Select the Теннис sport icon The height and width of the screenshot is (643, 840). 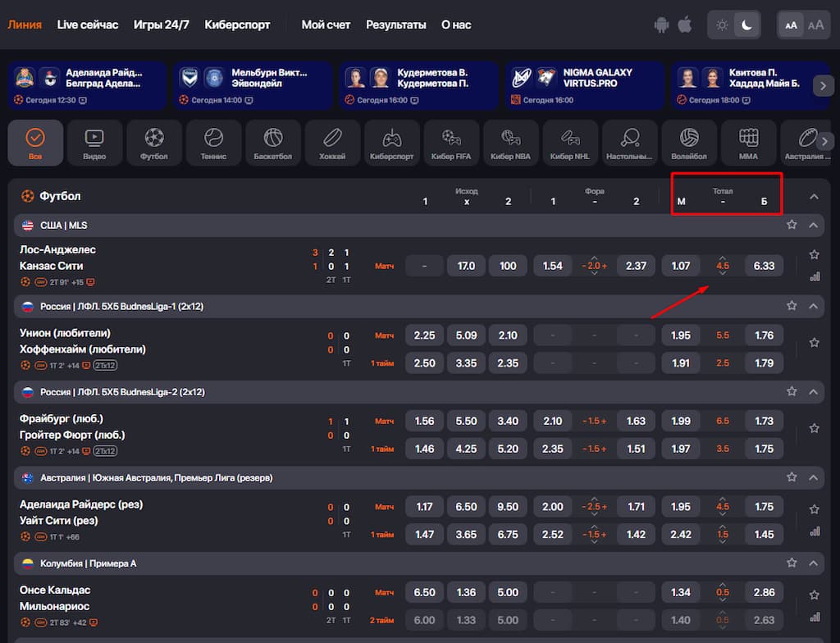(x=213, y=143)
